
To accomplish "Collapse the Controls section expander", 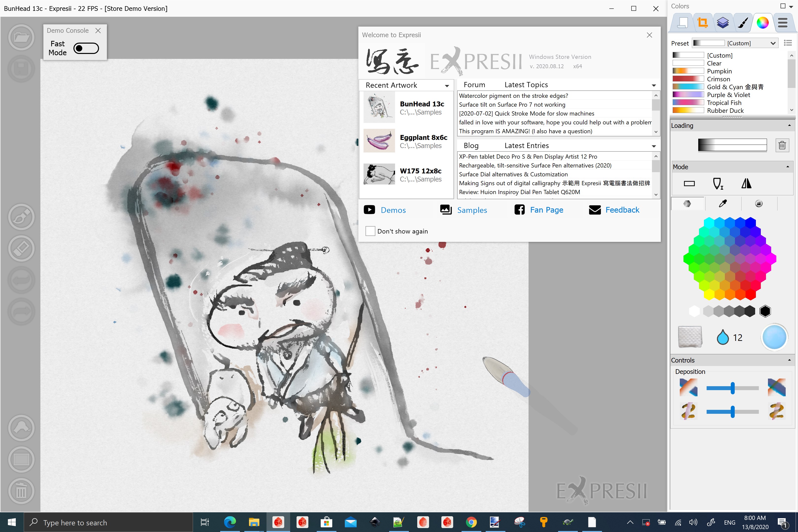I will [x=789, y=360].
